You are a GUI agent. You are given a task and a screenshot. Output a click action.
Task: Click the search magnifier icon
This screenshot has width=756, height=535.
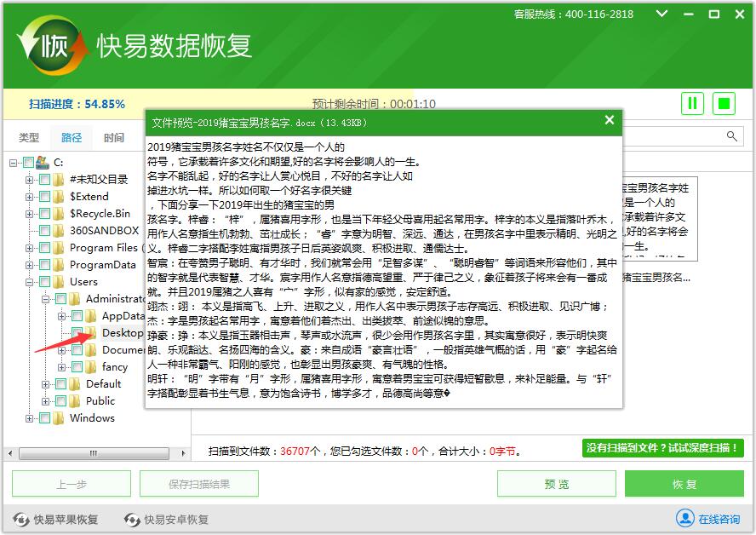(731, 136)
